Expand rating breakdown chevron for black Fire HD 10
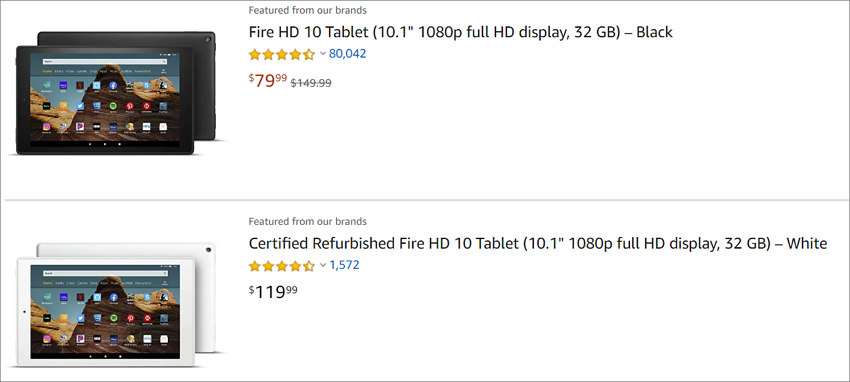Image resolution: width=850 pixels, height=382 pixels. (x=323, y=54)
